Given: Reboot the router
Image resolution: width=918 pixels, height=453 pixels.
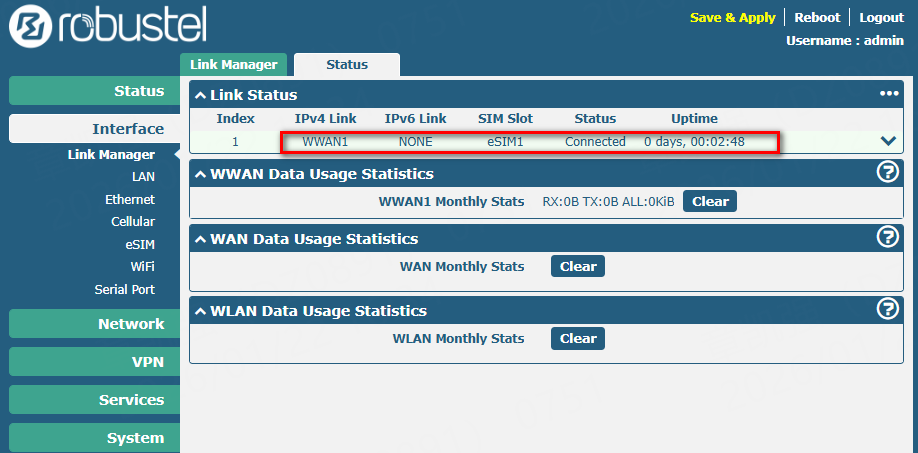Looking at the screenshot, I should pos(817,18).
